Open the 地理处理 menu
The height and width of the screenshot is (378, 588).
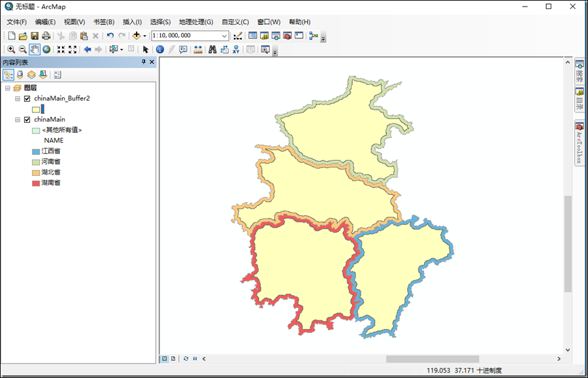pyautogui.click(x=196, y=22)
